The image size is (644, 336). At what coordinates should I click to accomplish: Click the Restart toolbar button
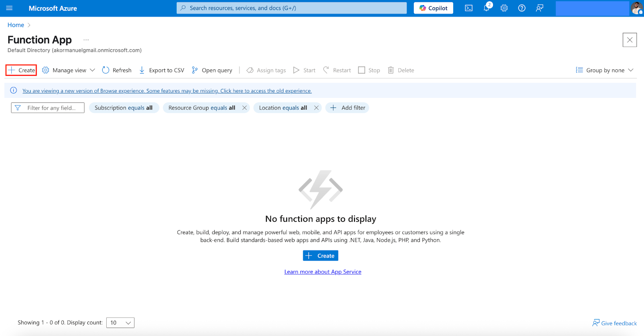click(x=337, y=70)
